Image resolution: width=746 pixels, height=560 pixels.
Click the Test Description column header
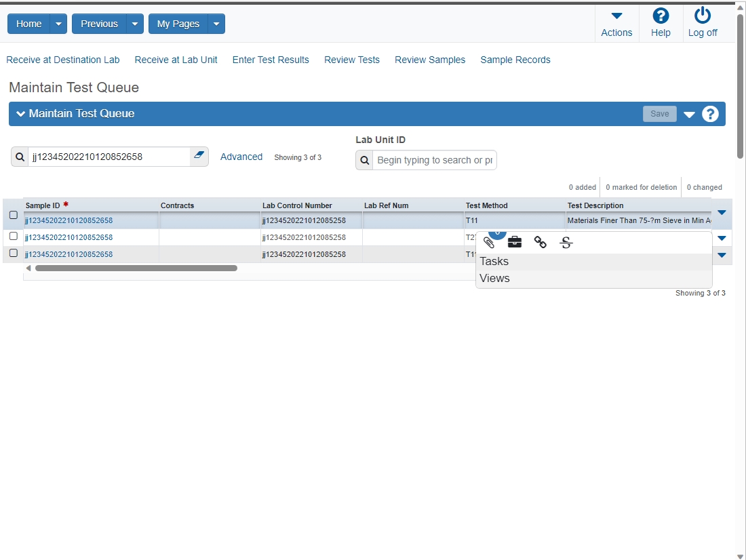(x=639, y=205)
